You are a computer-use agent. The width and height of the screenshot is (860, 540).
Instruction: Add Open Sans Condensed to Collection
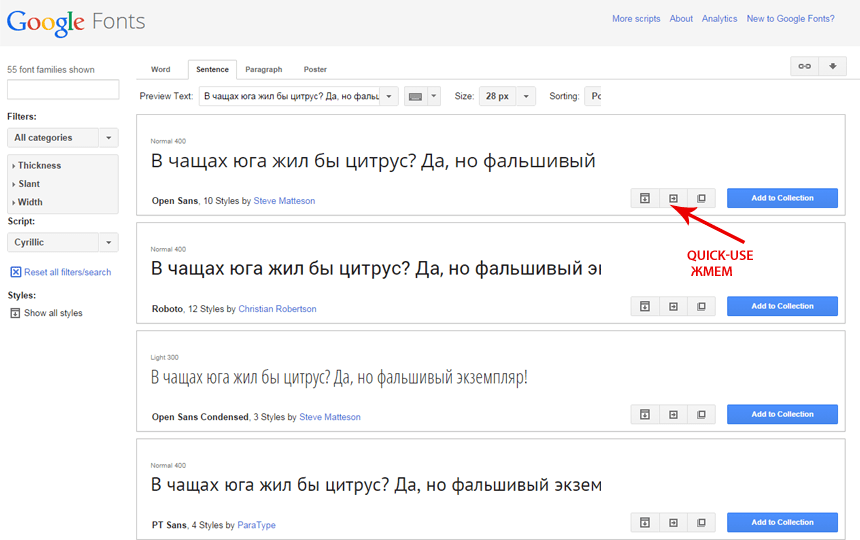tap(782, 414)
